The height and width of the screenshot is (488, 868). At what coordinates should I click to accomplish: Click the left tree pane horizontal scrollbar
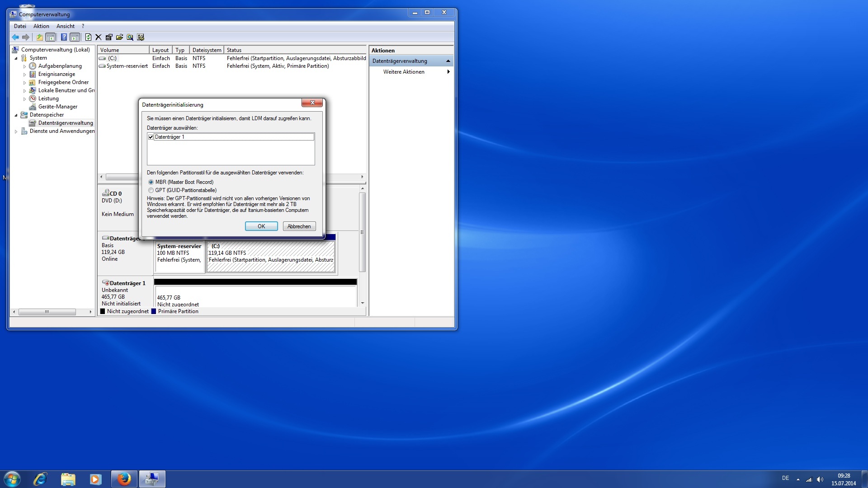(x=47, y=312)
